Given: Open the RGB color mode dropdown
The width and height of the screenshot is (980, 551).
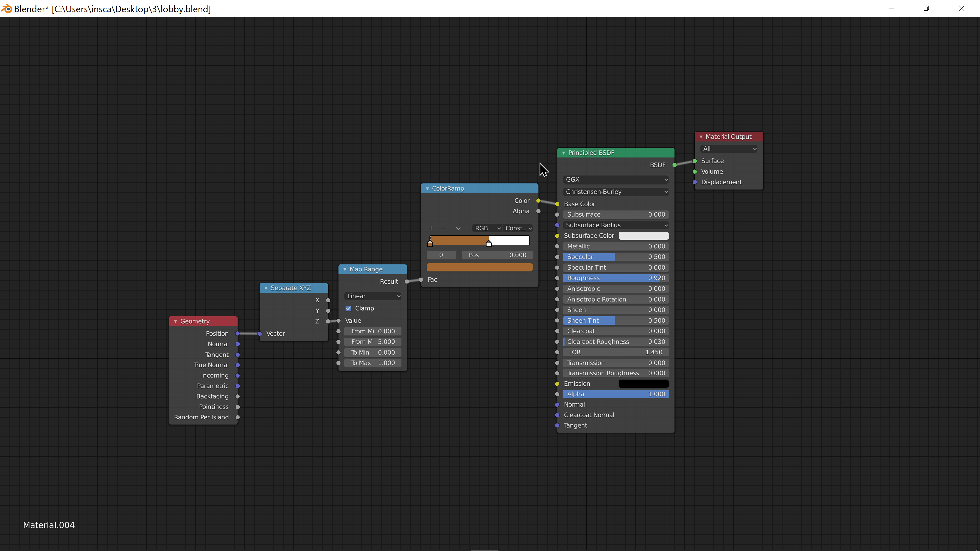Looking at the screenshot, I should 487,228.
